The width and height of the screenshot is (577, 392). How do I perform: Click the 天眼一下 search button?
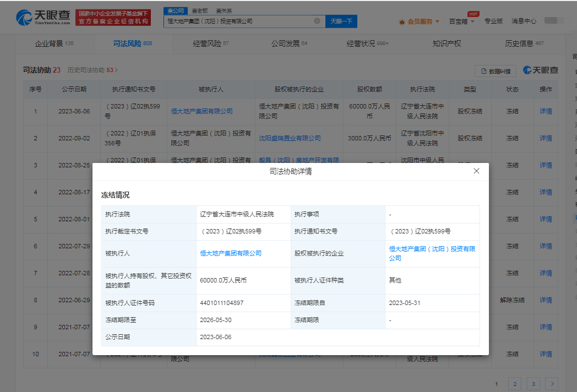[x=341, y=21]
